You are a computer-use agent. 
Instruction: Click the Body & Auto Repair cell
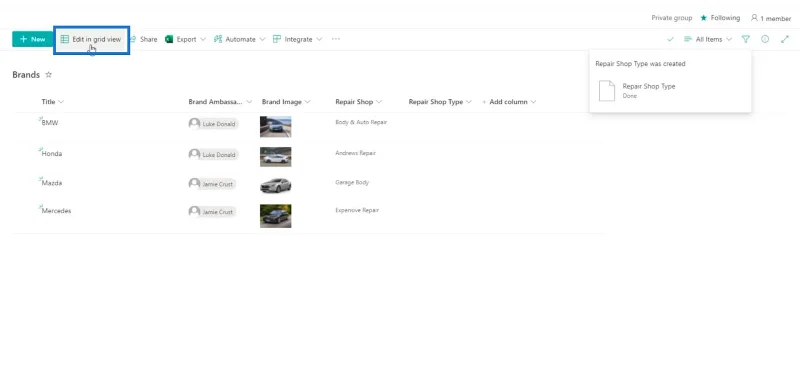[x=361, y=122]
